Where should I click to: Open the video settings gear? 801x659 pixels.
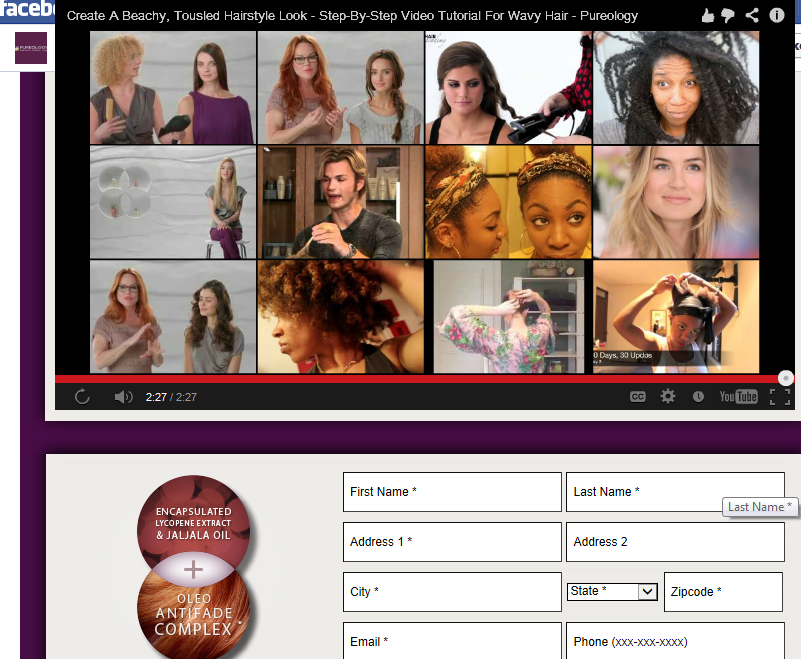coord(668,397)
